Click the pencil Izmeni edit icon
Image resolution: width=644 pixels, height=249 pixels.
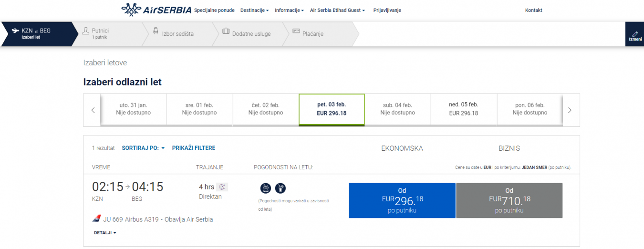click(634, 34)
